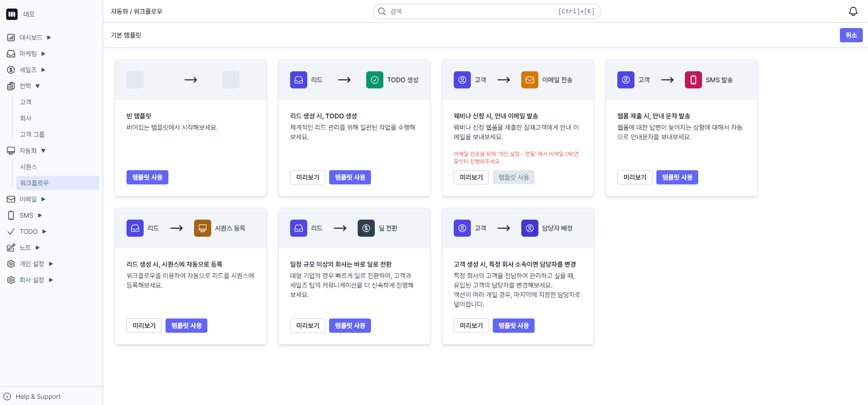
Task: Click the SMS phone icon in sidebar
Action: tap(11, 215)
